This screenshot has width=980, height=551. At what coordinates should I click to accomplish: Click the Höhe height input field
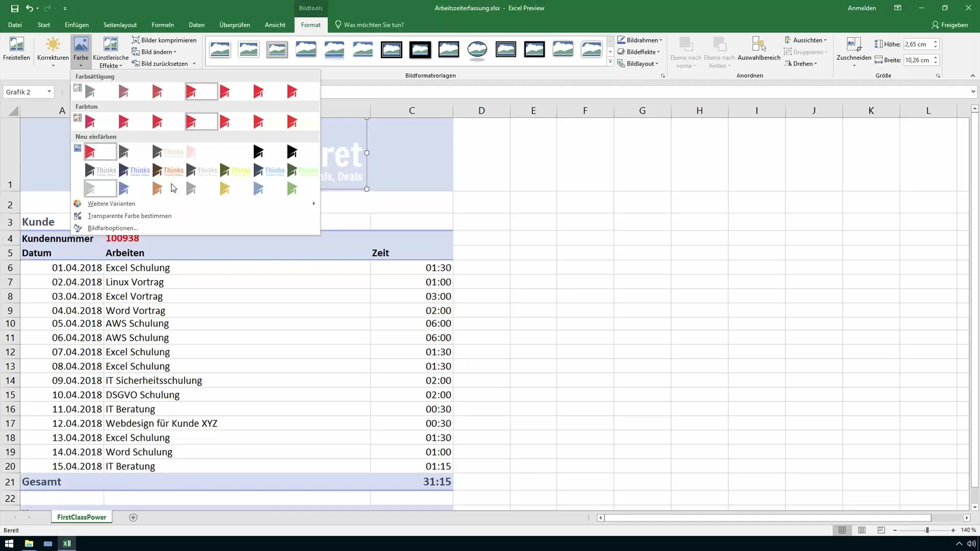point(917,44)
